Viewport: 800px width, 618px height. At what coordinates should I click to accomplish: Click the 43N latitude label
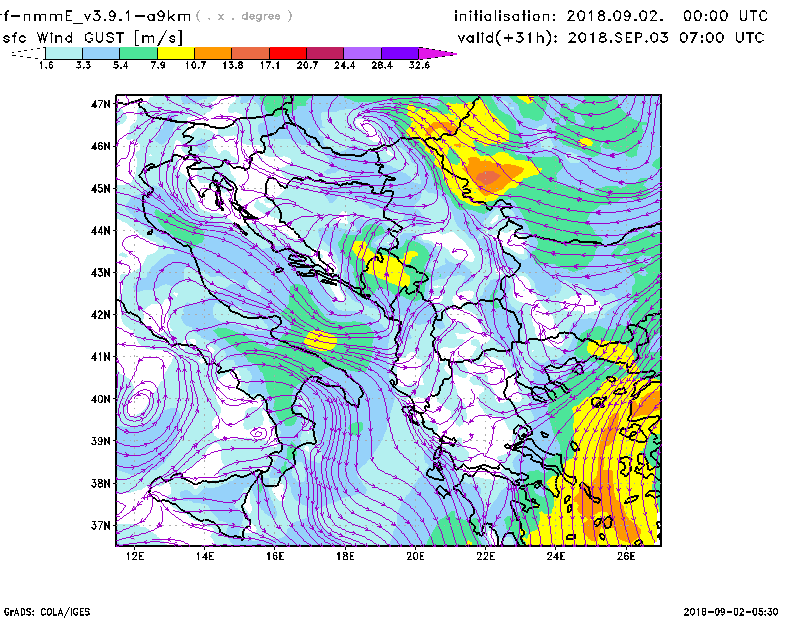point(101,273)
